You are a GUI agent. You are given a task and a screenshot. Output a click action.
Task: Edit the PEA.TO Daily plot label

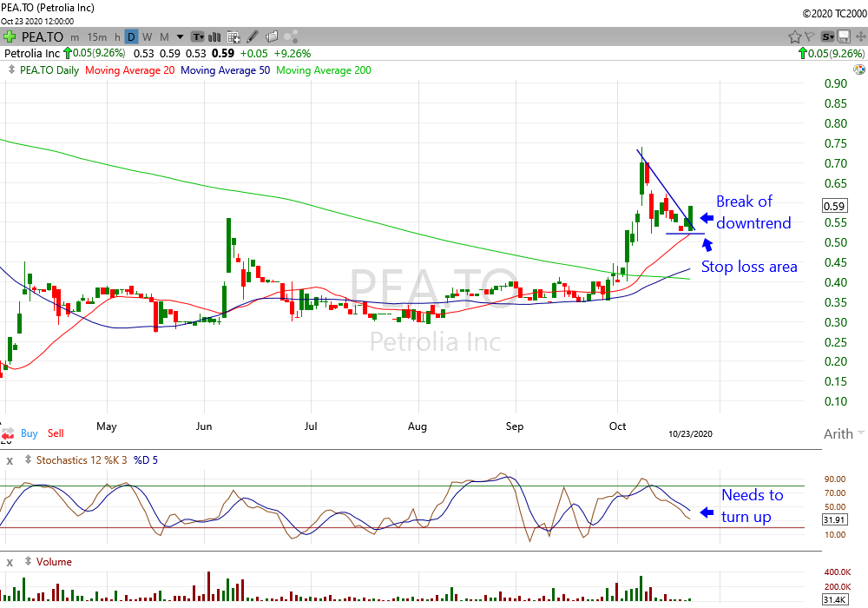point(49,70)
